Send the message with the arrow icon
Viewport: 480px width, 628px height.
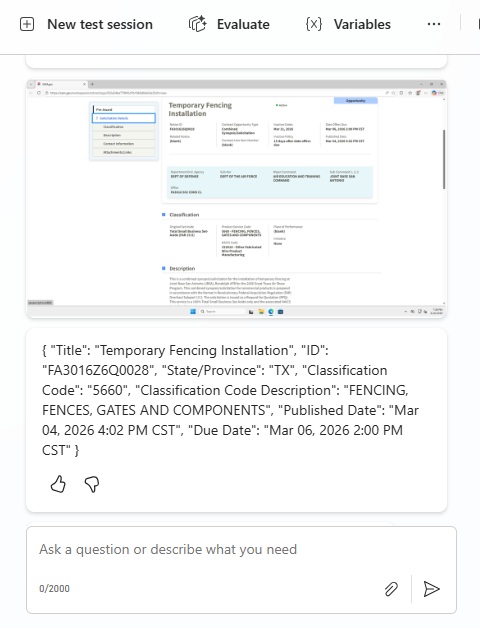pyautogui.click(x=432, y=589)
